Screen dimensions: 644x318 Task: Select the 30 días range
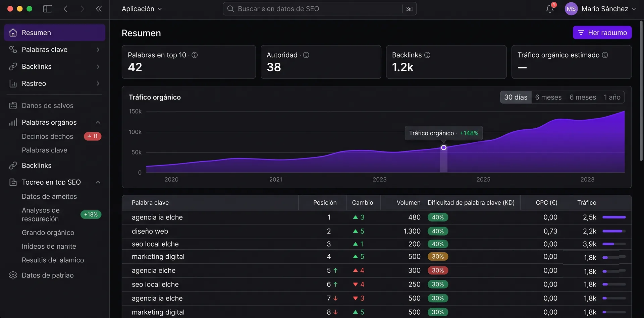tap(516, 97)
